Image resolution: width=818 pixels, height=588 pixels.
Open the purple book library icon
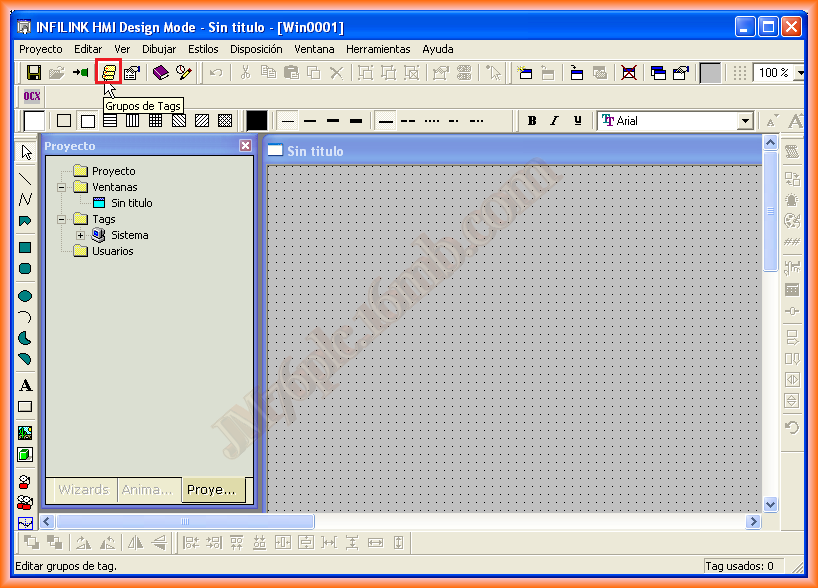pyautogui.click(x=160, y=72)
